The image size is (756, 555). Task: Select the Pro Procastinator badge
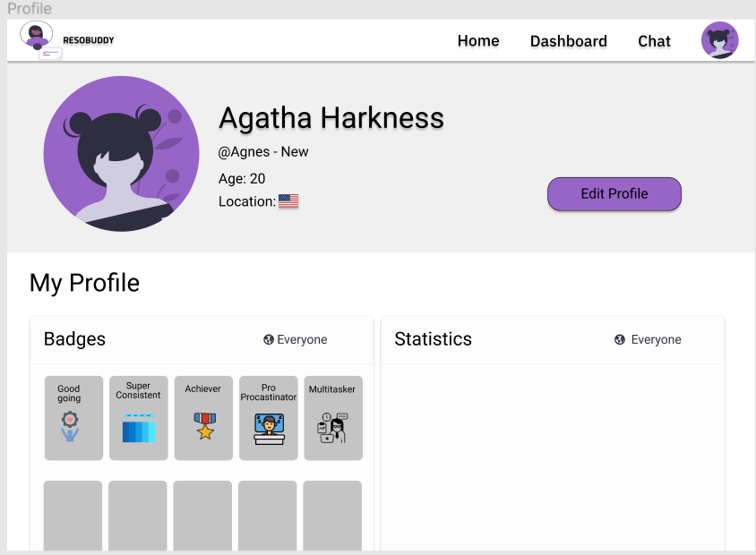coord(269,418)
